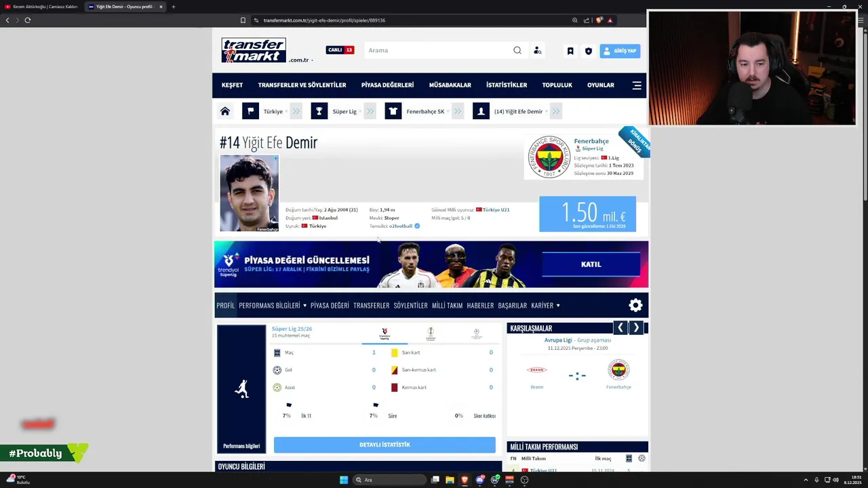868x488 pixels.
Task: Select the Süper Lig competition logo tab
Action: (384, 333)
